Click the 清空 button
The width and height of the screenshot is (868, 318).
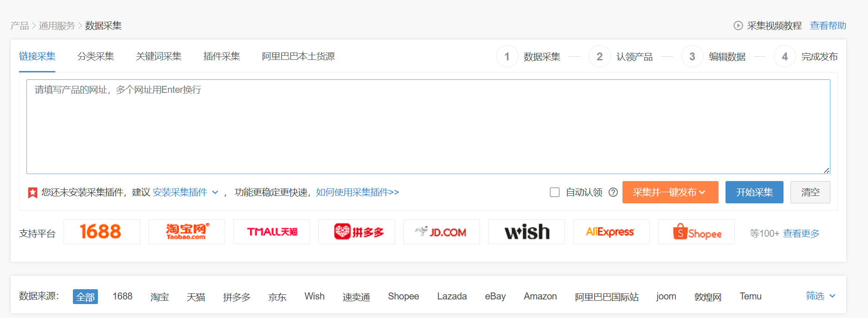pyautogui.click(x=810, y=192)
